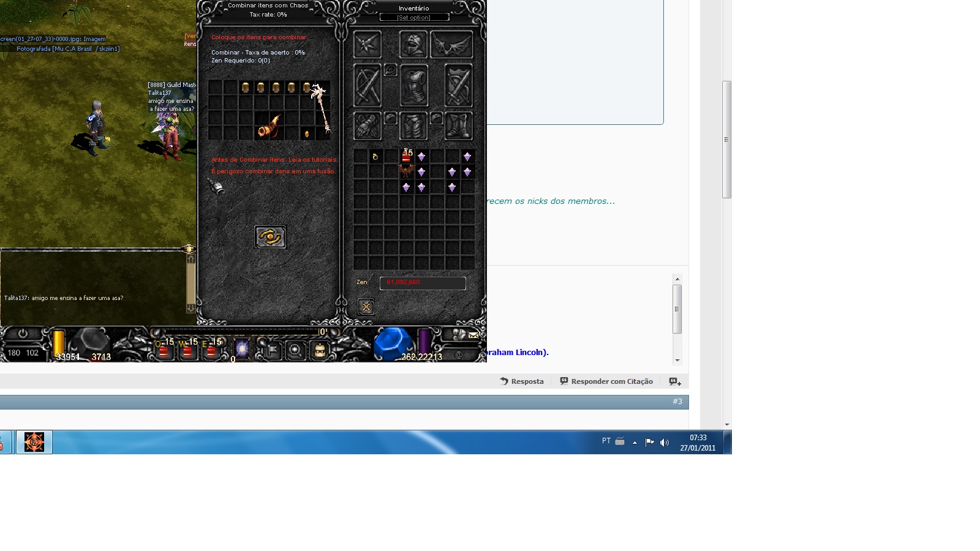Click the Resposta reply link
The height and width of the screenshot is (551, 980).
(522, 381)
